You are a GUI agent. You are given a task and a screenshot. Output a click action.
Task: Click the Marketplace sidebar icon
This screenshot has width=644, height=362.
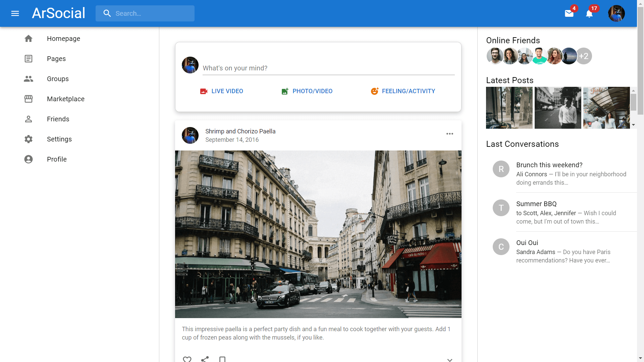pos(28,99)
